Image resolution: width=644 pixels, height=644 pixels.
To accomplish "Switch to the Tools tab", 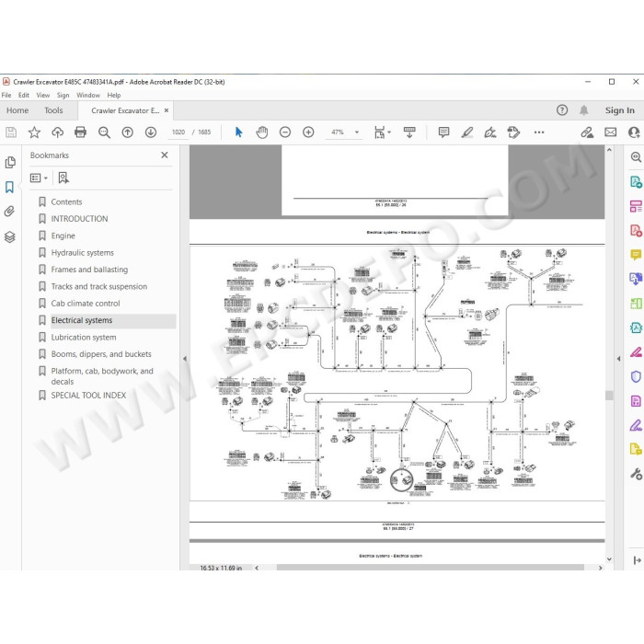I will (53, 110).
